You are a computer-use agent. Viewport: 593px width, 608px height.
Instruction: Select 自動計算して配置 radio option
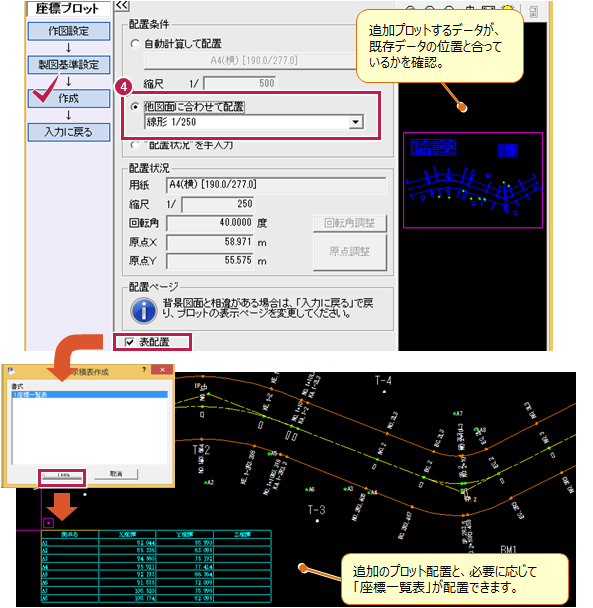(135, 44)
